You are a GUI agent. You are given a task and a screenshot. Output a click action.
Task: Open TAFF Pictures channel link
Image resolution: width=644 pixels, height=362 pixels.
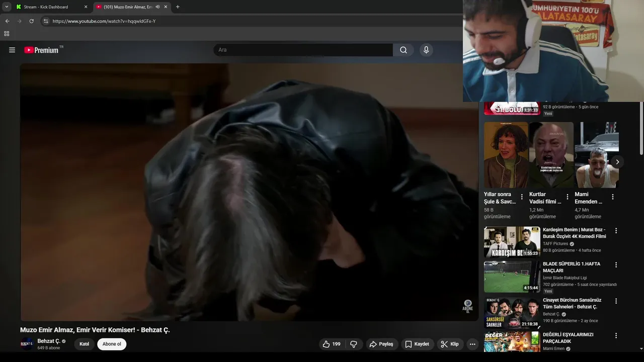point(555,244)
